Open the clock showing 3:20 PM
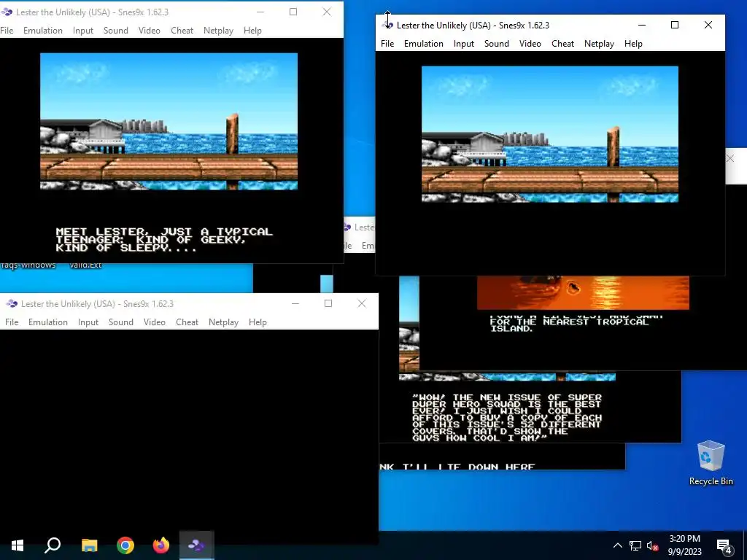 pos(684,545)
